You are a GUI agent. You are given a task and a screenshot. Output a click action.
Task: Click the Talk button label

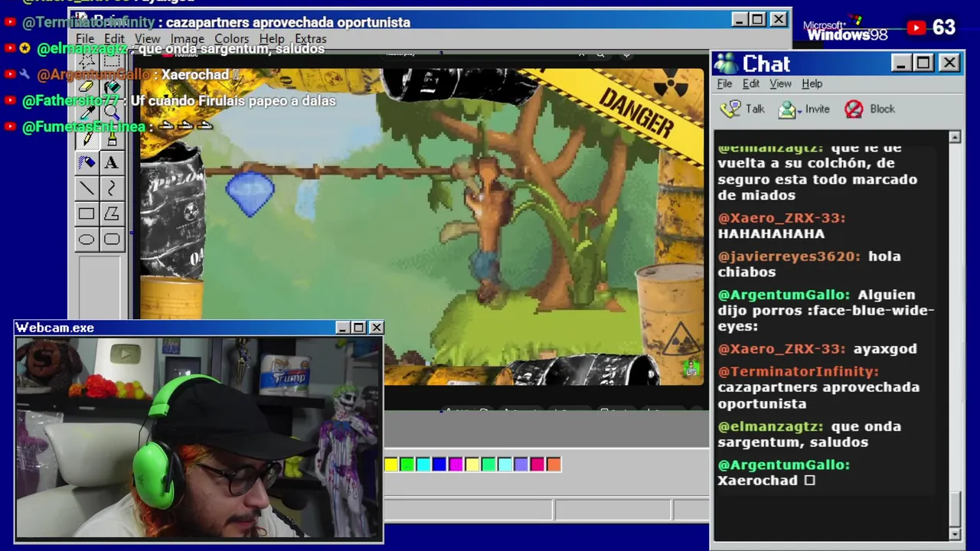tap(755, 109)
